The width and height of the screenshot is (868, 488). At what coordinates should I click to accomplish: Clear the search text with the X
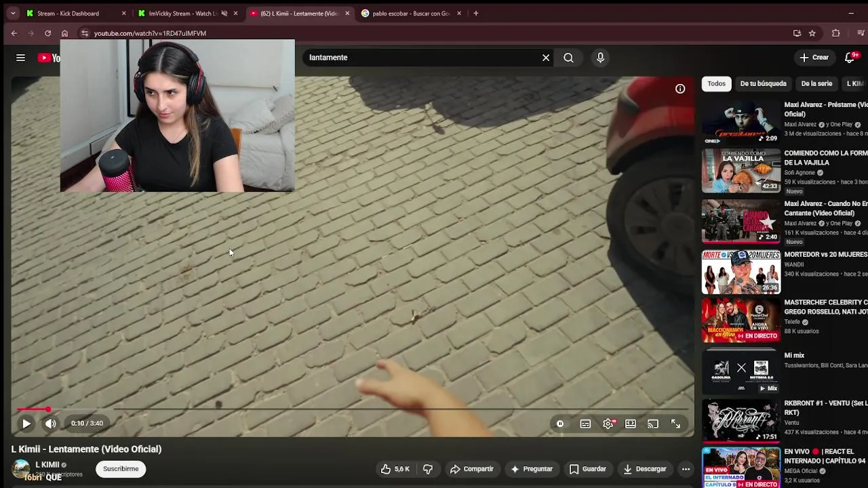[546, 58]
